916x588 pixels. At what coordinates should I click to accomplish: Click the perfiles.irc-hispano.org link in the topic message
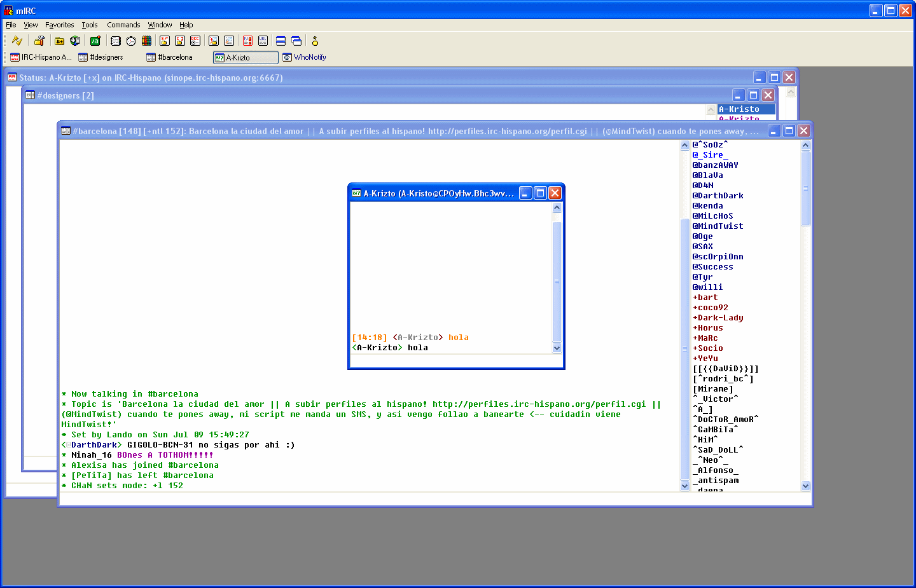click(x=538, y=404)
